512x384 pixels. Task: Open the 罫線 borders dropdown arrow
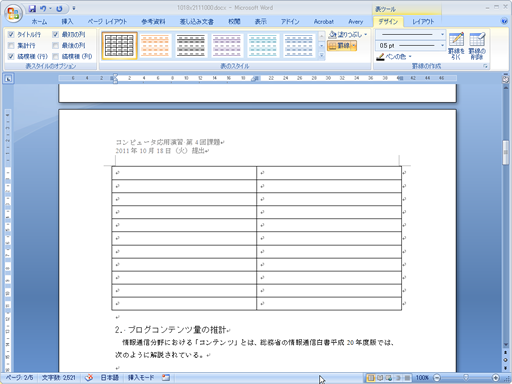click(353, 45)
